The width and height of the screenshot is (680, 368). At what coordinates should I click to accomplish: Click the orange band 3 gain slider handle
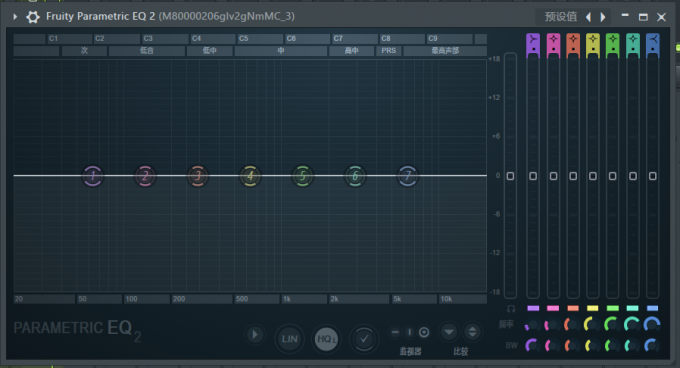(x=573, y=176)
